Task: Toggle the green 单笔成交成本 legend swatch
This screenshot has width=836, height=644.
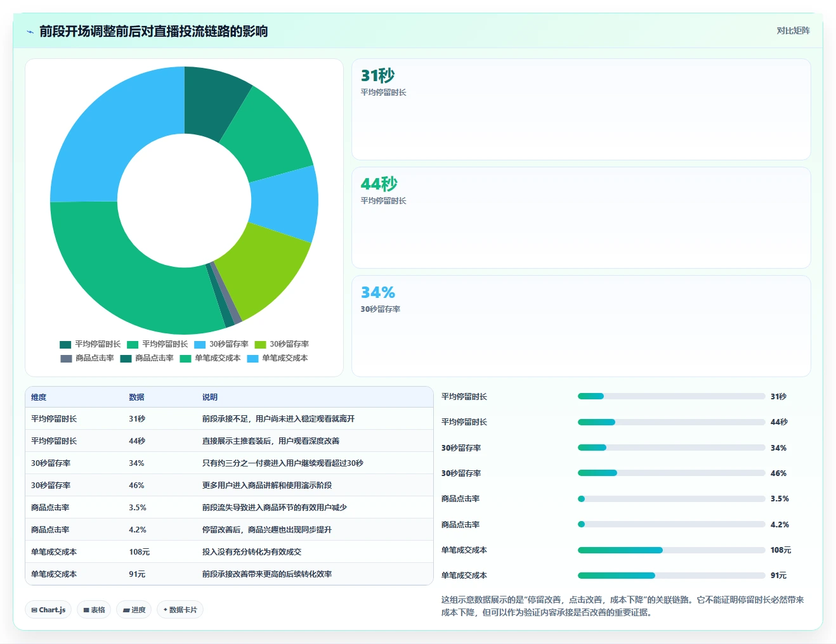Action: pyautogui.click(x=185, y=358)
